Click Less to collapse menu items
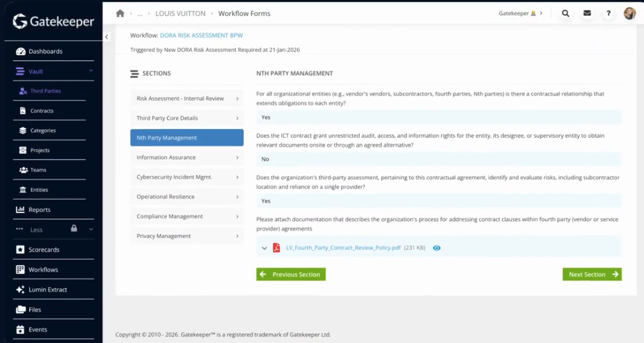 coord(36,230)
